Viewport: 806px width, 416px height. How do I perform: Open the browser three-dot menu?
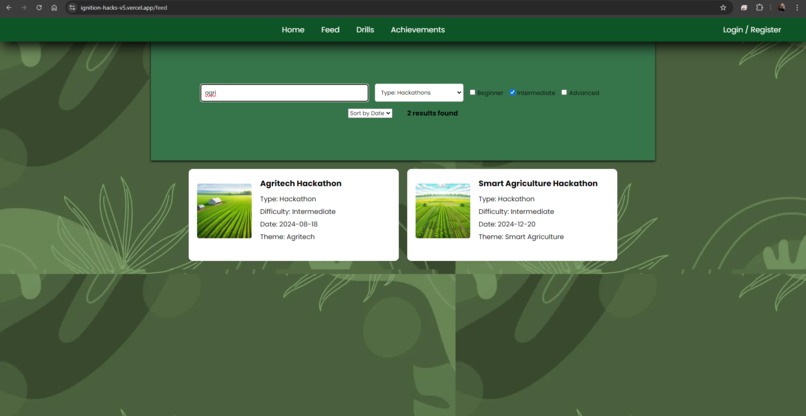pos(797,8)
